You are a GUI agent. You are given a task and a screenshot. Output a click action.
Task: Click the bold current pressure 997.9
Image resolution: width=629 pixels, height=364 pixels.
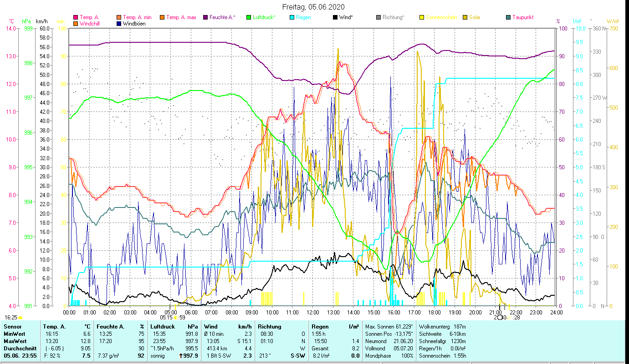(x=191, y=356)
